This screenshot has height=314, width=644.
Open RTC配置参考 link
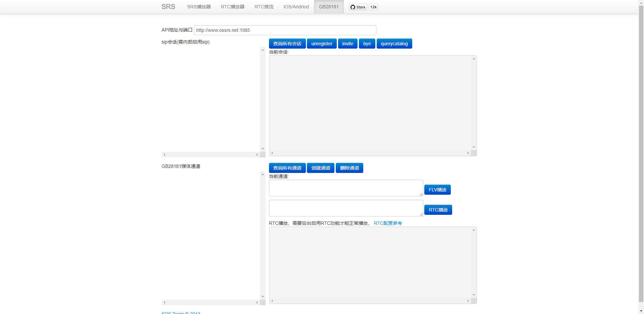(388, 223)
